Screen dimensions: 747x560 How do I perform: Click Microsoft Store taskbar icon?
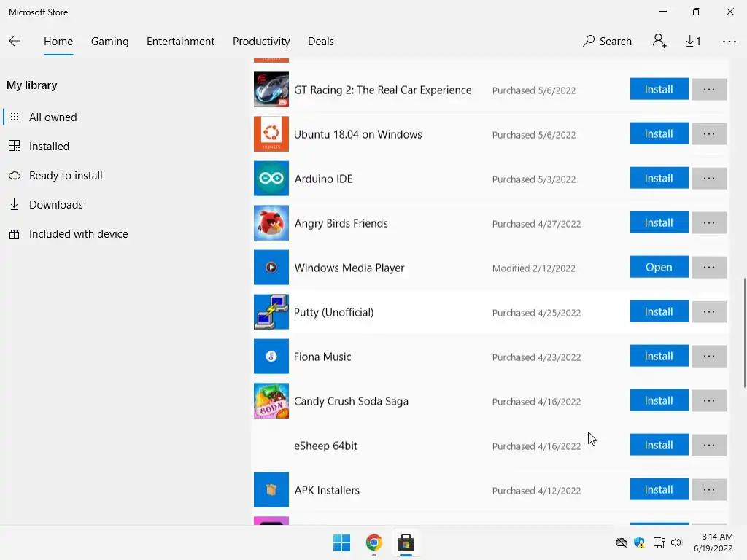point(406,542)
